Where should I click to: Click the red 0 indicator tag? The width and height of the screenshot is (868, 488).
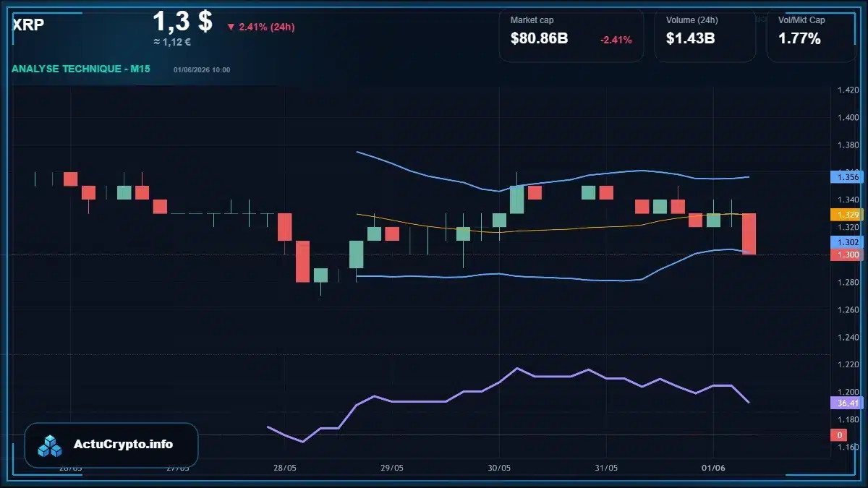(839, 435)
